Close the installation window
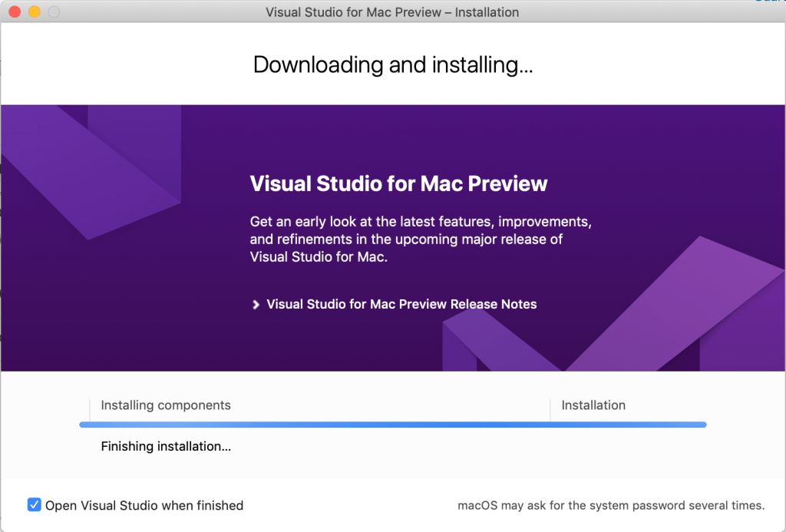Viewport: 786px width, 532px height. click(13, 12)
